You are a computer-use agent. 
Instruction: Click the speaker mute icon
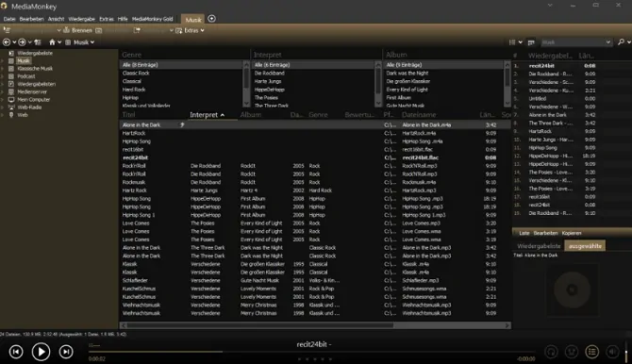click(612, 352)
